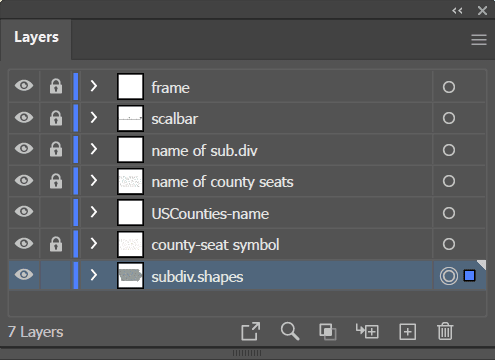Click Make/Release Clipping Mask icon
The image size is (495, 360).
(328, 332)
